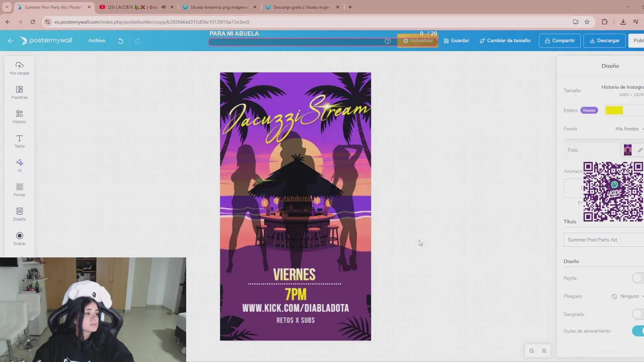This screenshot has height=362, width=644.
Task: Click install app icon in address bar
Action: [576, 22]
